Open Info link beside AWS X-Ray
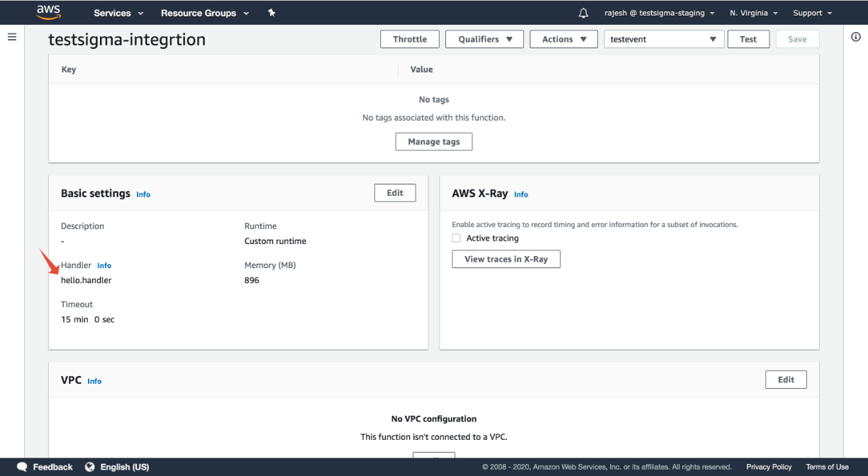This screenshot has height=476, width=868. pos(521,194)
